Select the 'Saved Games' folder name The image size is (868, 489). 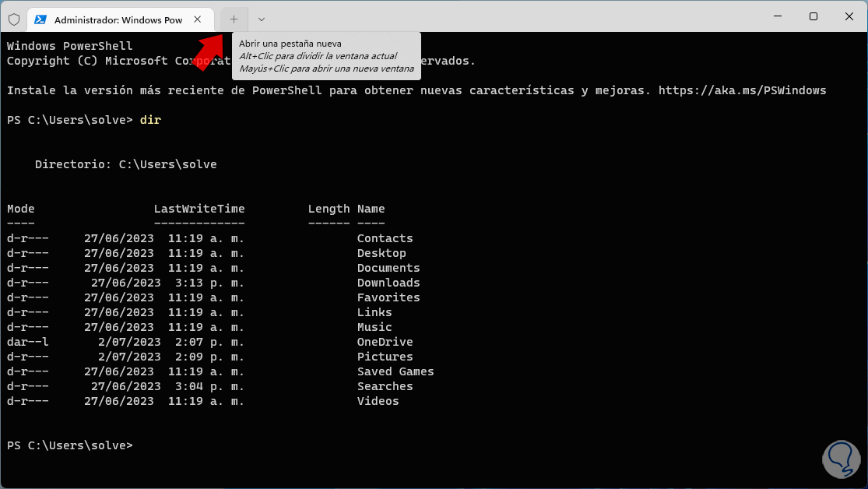pyautogui.click(x=395, y=371)
